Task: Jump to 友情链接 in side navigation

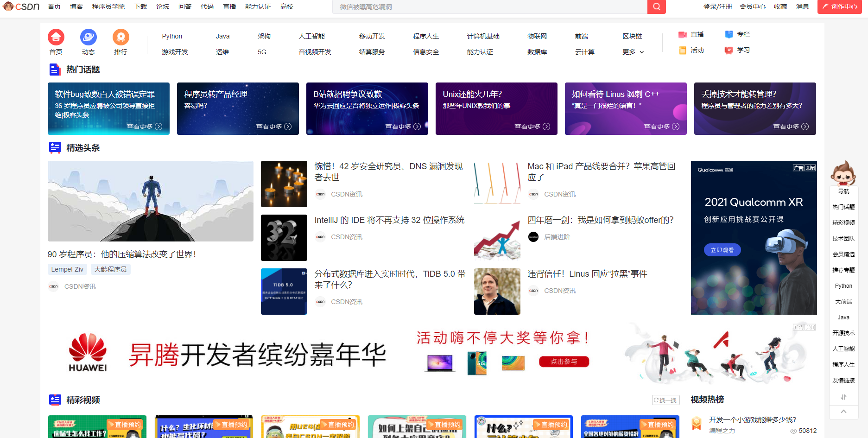Action: click(843, 381)
